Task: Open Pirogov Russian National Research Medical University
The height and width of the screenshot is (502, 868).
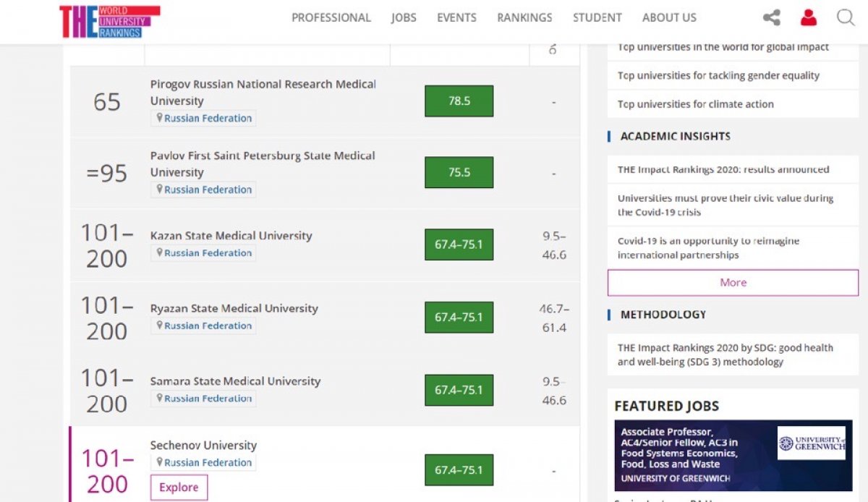Action: click(263, 93)
